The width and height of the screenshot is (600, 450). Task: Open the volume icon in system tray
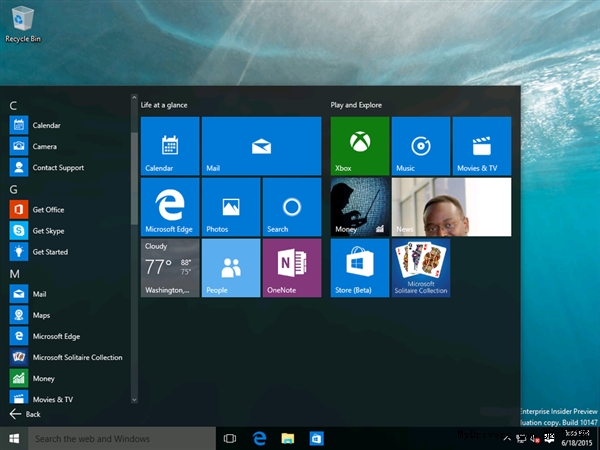click(534, 439)
